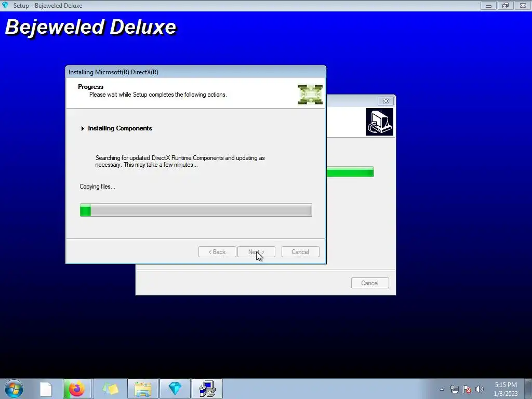This screenshot has height=399, width=532.
Task: Cancel the background Bejeweled setup window
Action: 370,283
